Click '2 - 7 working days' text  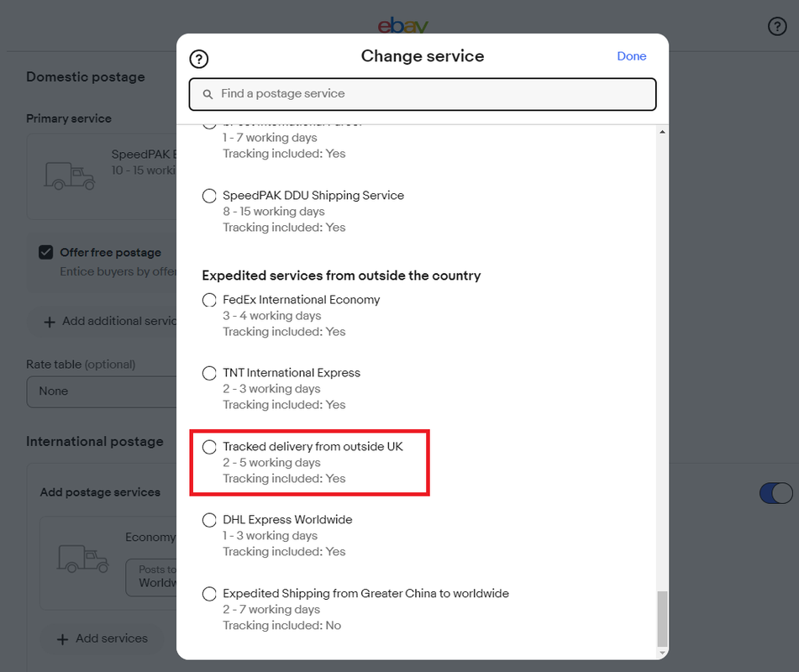(x=271, y=609)
